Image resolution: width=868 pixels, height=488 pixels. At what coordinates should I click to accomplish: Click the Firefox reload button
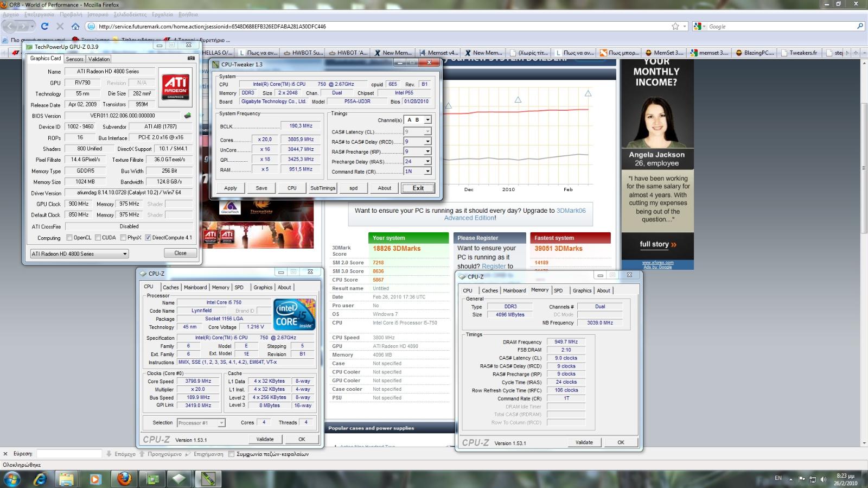(44, 26)
